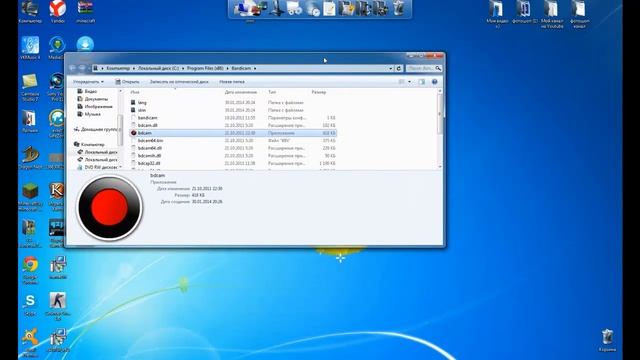640x360 pixels.
Task: Expand arrow after Program Files (x86) breadcrumb
Action: click(227, 68)
